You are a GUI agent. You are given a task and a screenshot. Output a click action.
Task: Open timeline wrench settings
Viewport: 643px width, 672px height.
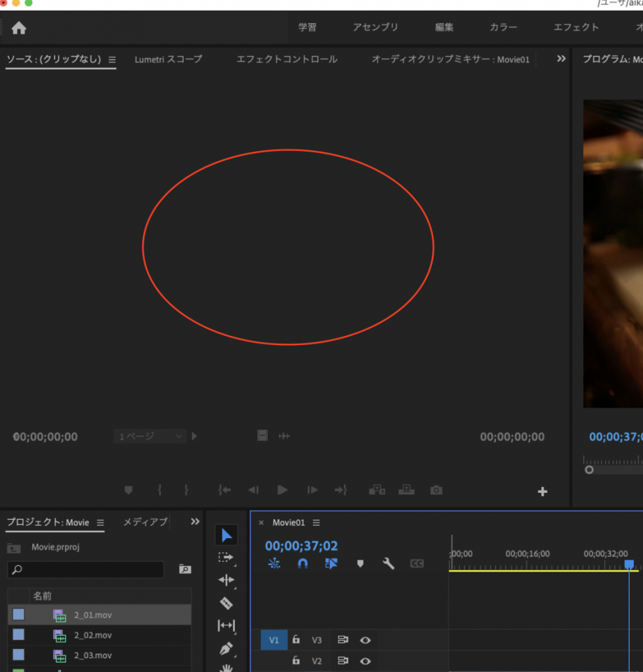[388, 564]
